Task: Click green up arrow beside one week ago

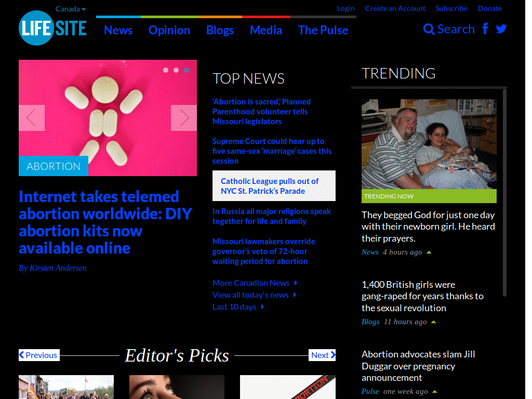Action: pyautogui.click(x=435, y=392)
